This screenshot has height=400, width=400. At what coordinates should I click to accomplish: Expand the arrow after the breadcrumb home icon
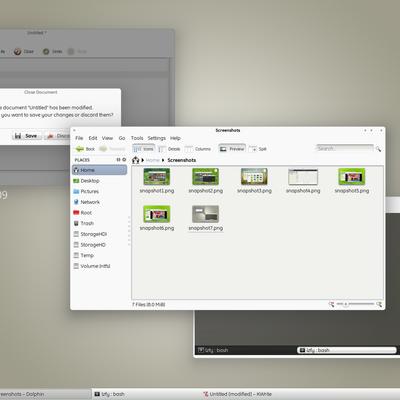142,160
